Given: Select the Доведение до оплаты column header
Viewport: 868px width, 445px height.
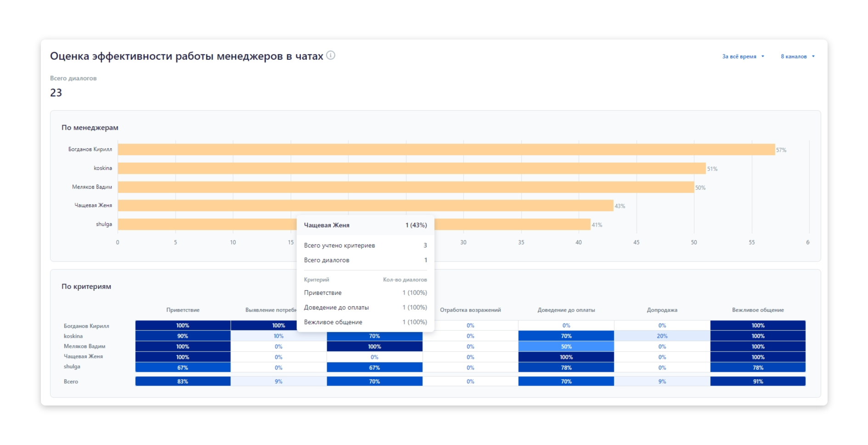Looking at the screenshot, I should click(x=566, y=310).
